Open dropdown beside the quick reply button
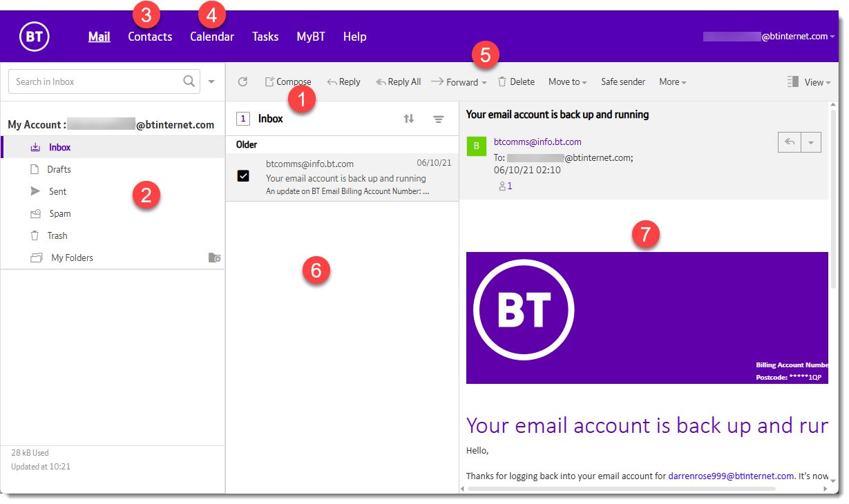849x504 pixels. pos(812,142)
